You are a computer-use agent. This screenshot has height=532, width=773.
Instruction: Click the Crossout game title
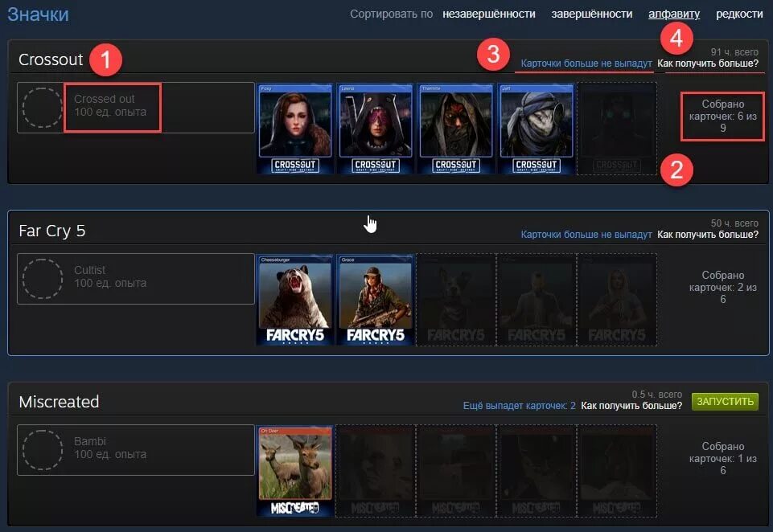click(51, 59)
